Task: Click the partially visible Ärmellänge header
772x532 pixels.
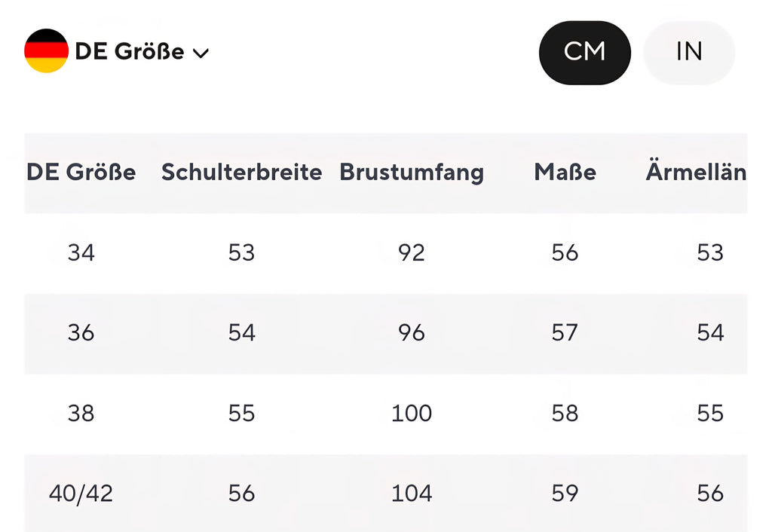Action: [x=696, y=171]
